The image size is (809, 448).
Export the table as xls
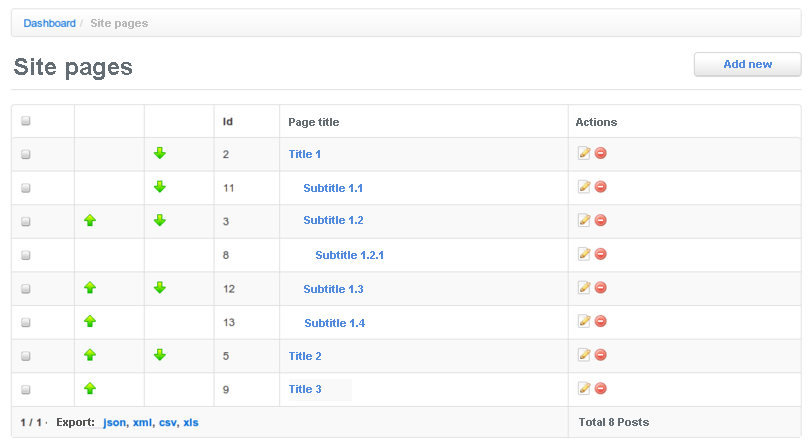[191, 422]
